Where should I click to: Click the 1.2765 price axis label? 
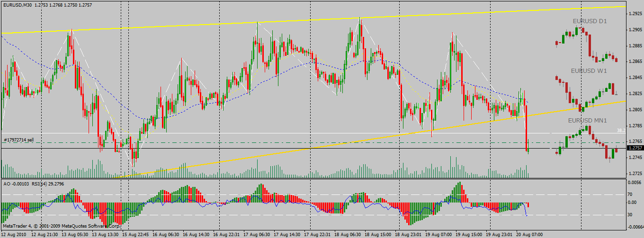click(x=635, y=141)
